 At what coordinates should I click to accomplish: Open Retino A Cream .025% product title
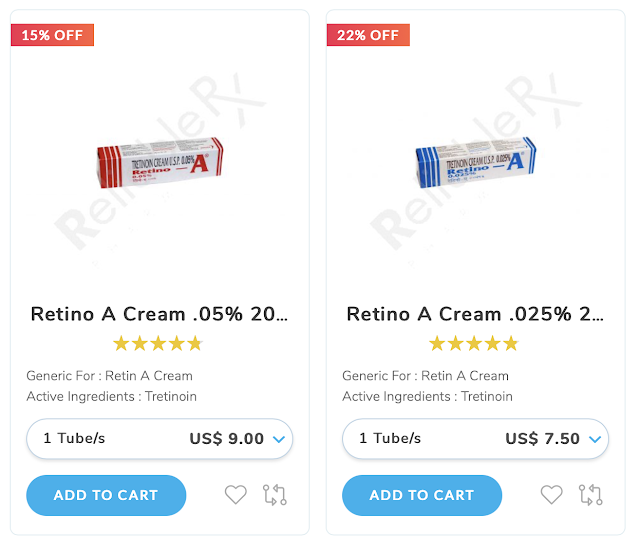[x=475, y=314]
